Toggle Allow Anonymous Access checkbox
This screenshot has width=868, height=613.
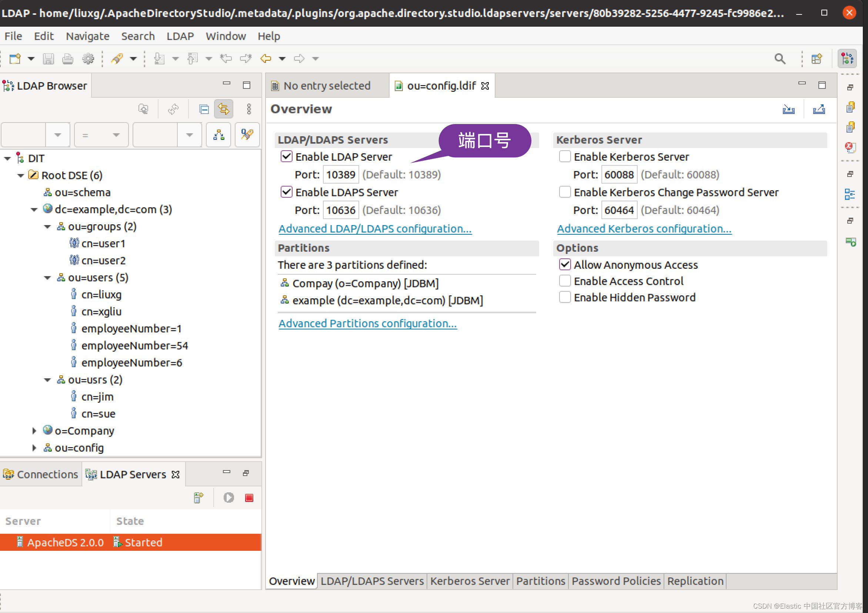[x=565, y=265]
